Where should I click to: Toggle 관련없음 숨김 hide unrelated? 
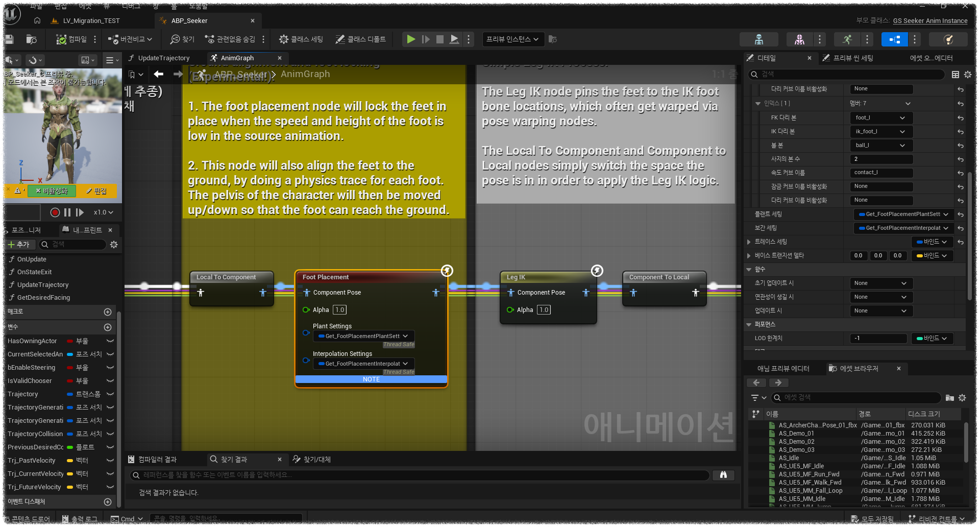click(x=230, y=39)
